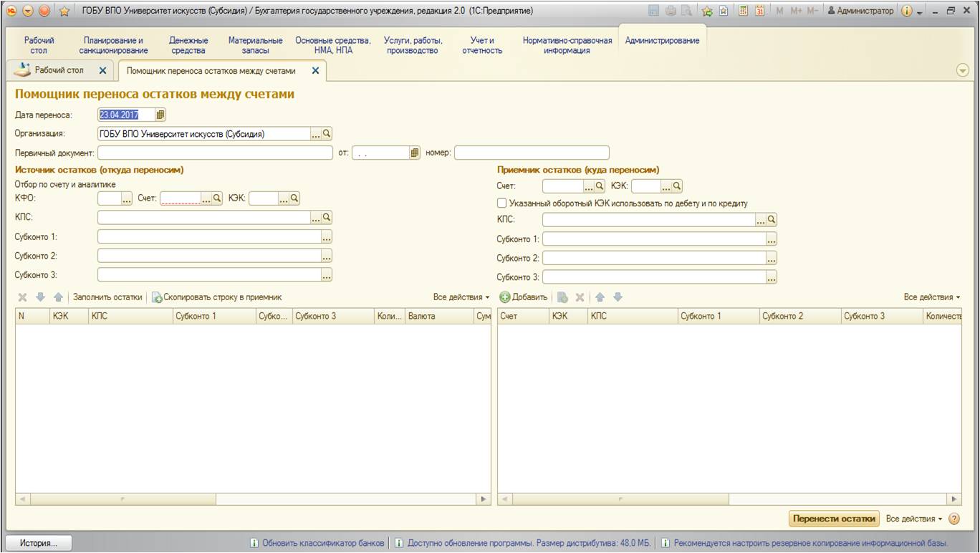Image resolution: width=980 pixels, height=553 pixels.
Task: Open selection ellipsis for Организация field
Action: tap(316, 133)
